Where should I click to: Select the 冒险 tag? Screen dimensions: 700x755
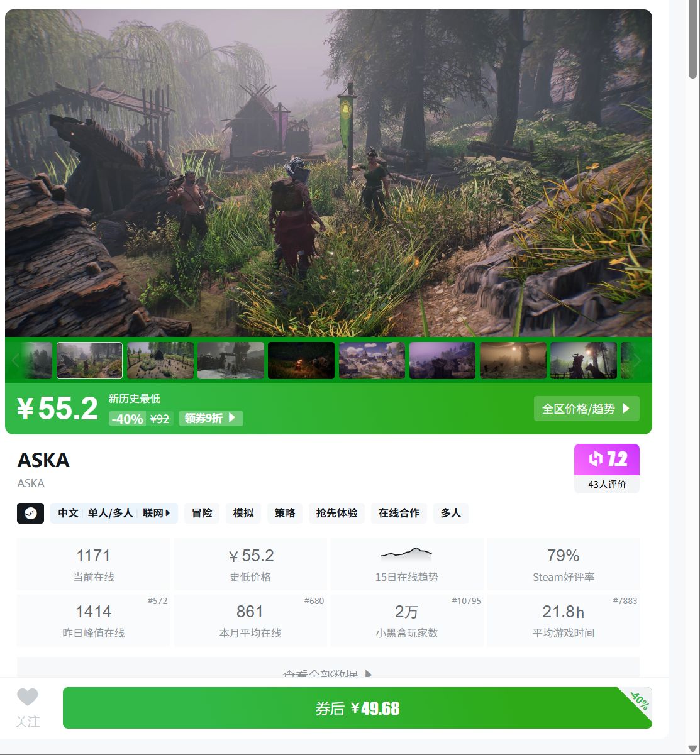(x=202, y=513)
